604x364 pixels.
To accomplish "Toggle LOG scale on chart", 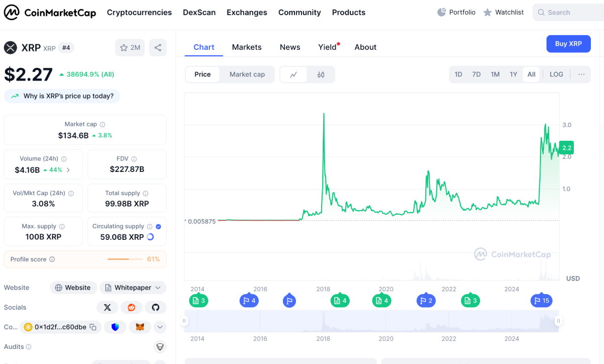I will [x=556, y=74].
